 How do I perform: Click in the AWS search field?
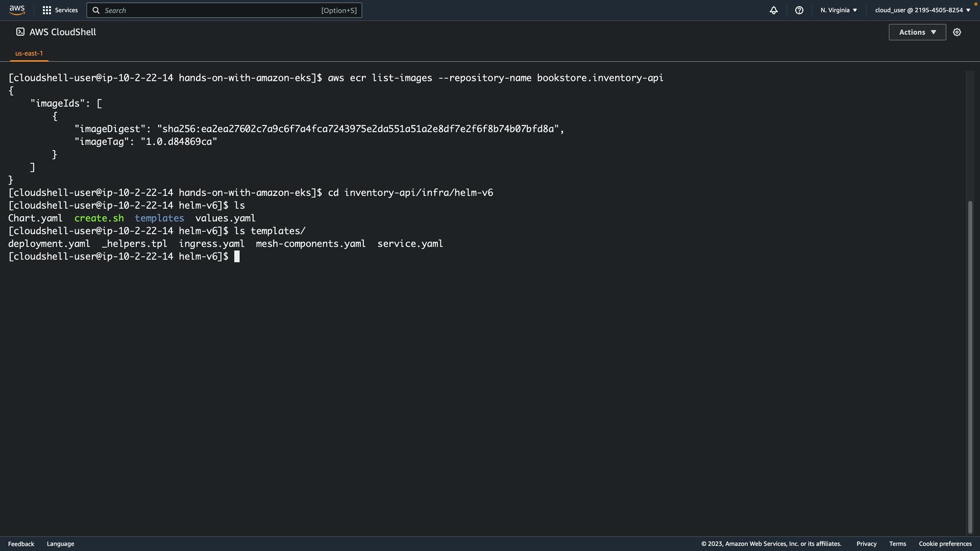click(x=214, y=10)
